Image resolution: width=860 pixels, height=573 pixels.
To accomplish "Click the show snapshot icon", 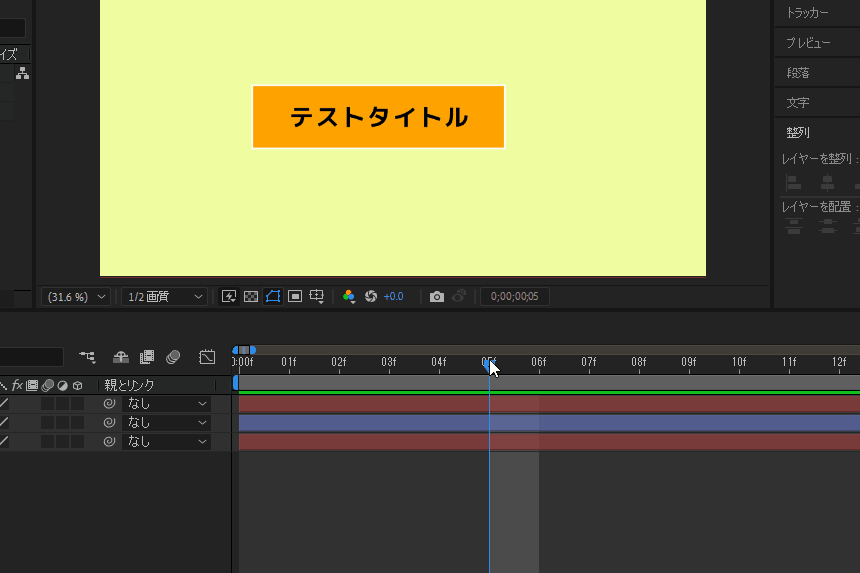I will (459, 296).
